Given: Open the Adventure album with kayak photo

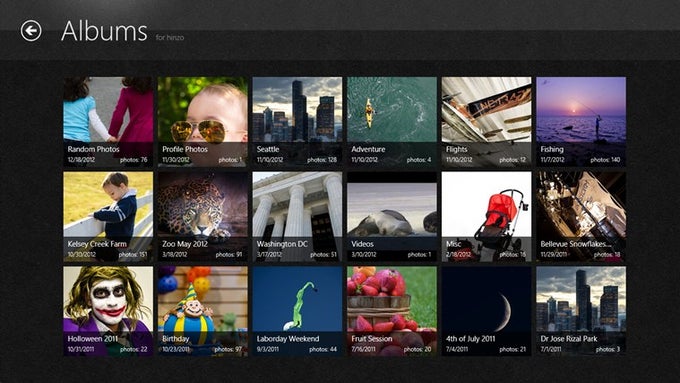Looking at the screenshot, I should [392, 122].
